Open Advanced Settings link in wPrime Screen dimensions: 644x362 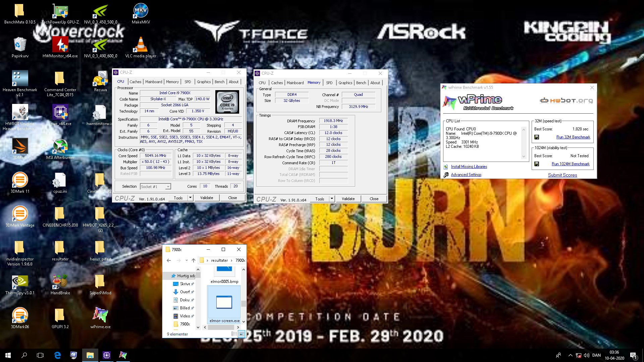pyautogui.click(x=466, y=175)
